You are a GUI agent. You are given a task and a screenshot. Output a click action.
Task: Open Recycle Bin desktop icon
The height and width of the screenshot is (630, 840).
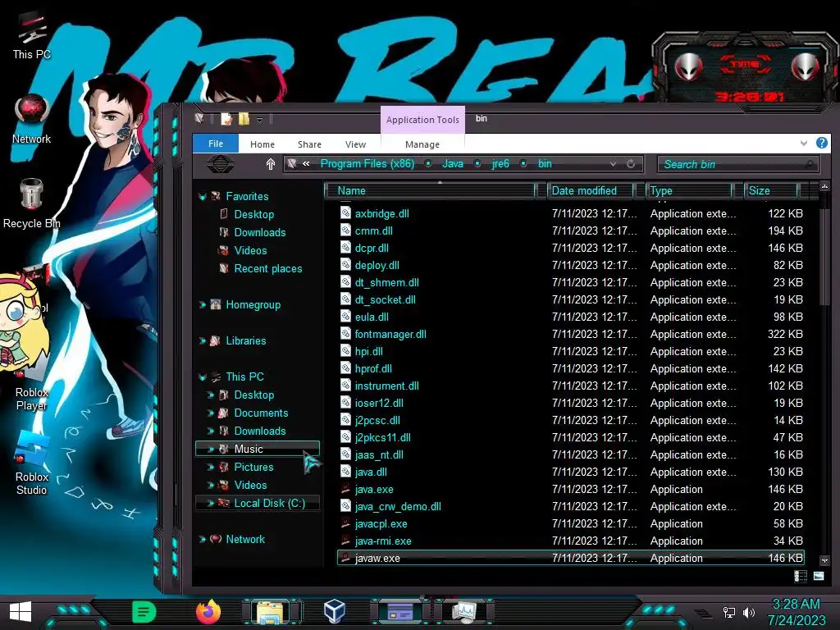32,203
